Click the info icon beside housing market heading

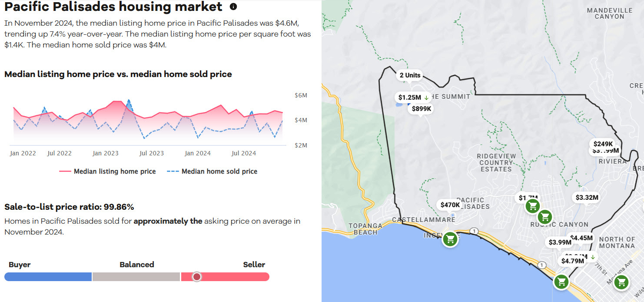[233, 7]
